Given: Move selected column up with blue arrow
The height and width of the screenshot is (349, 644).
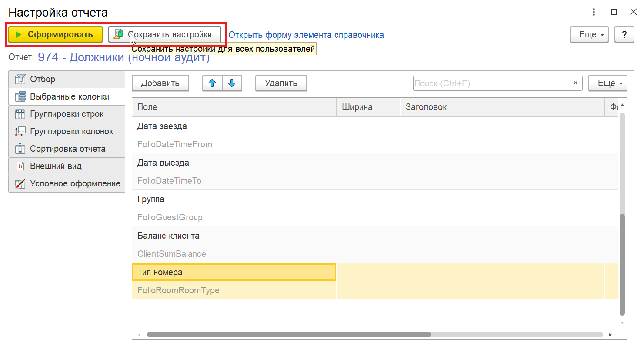Looking at the screenshot, I should click(213, 83).
